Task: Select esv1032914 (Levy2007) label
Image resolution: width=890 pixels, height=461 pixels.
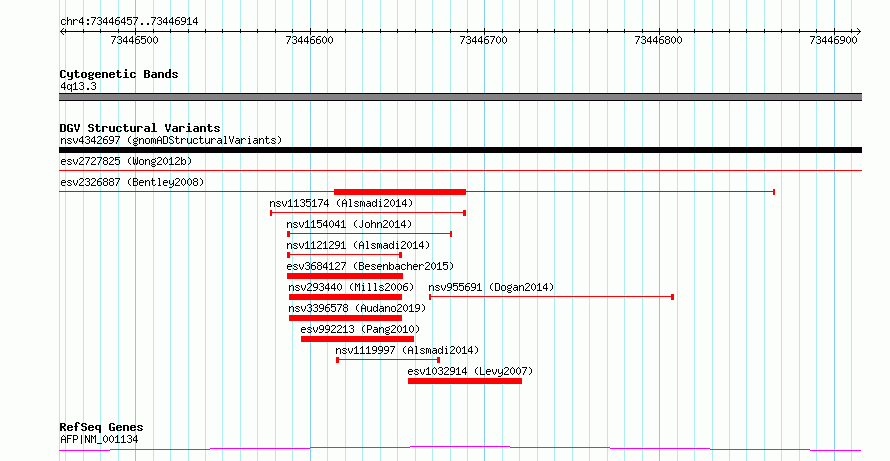Action: [471, 371]
